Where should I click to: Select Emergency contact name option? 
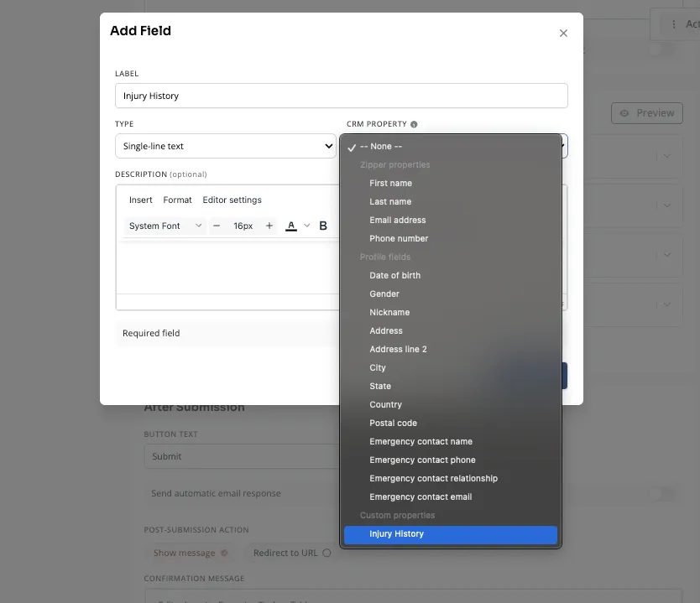click(x=451, y=441)
